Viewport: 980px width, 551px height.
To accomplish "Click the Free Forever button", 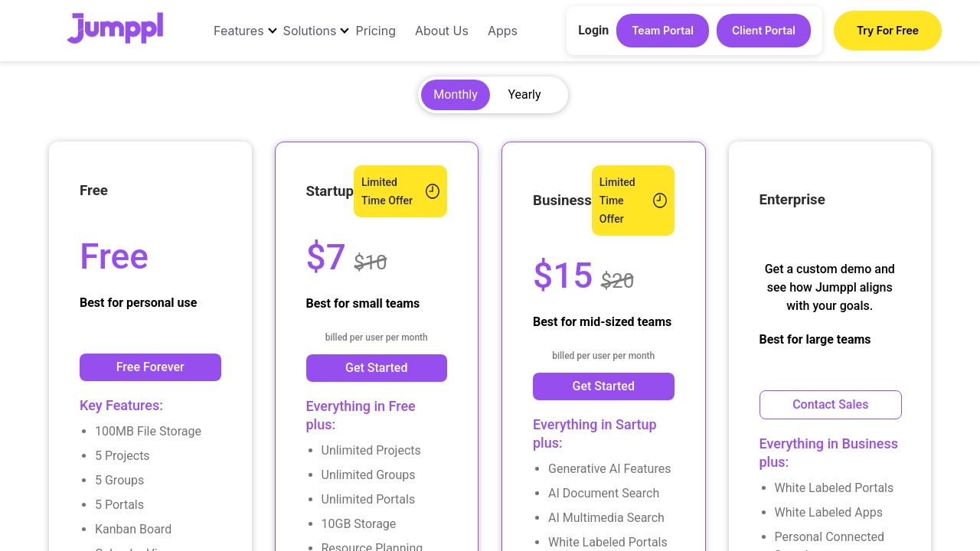I will pyautogui.click(x=150, y=367).
